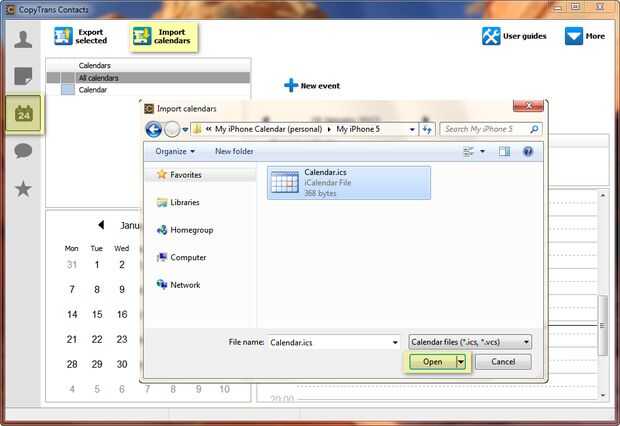Screen dimensions: 620x426
Task: Create a New event
Action: coord(312,85)
